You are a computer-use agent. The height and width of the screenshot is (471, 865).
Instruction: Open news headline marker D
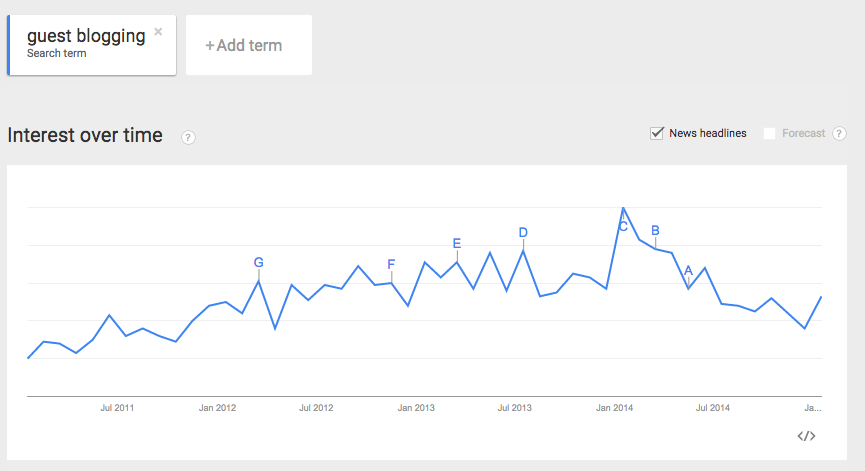(x=523, y=233)
